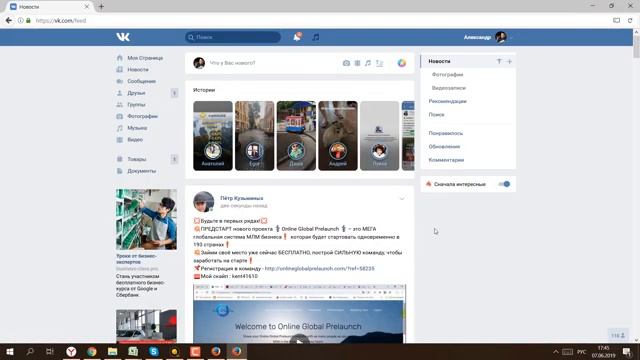Screen dimensions: 640x360
Task: Reload the page with refresh icon
Action: [630, 20]
